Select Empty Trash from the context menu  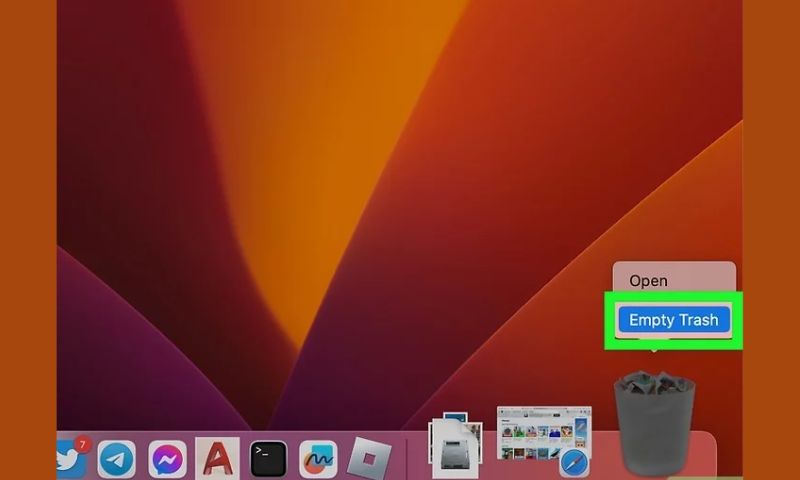click(674, 320)
